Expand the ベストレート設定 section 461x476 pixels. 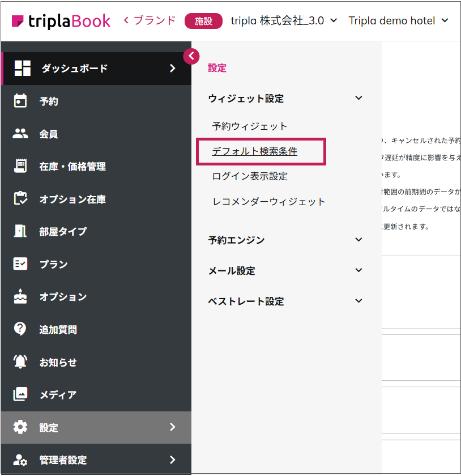[358, 301]
